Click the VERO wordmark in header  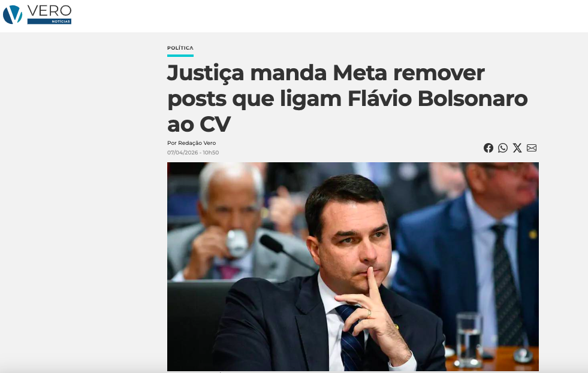point(49,11)
